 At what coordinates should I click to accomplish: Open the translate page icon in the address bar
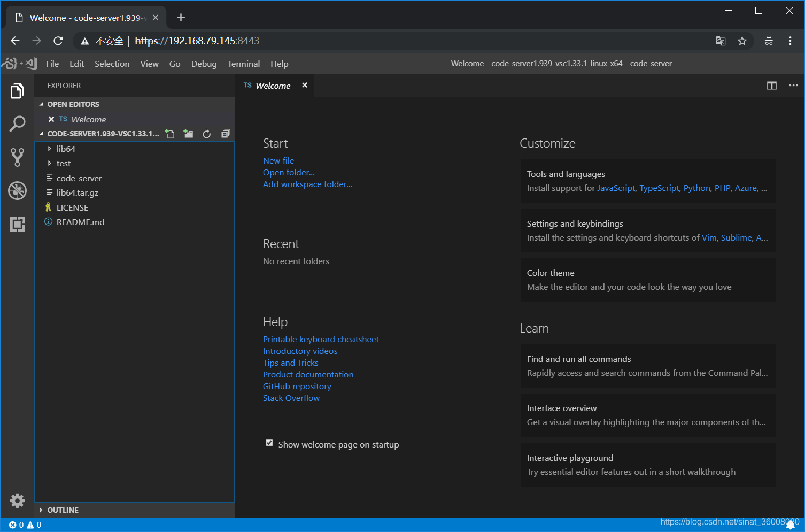(x=721, y=41)
